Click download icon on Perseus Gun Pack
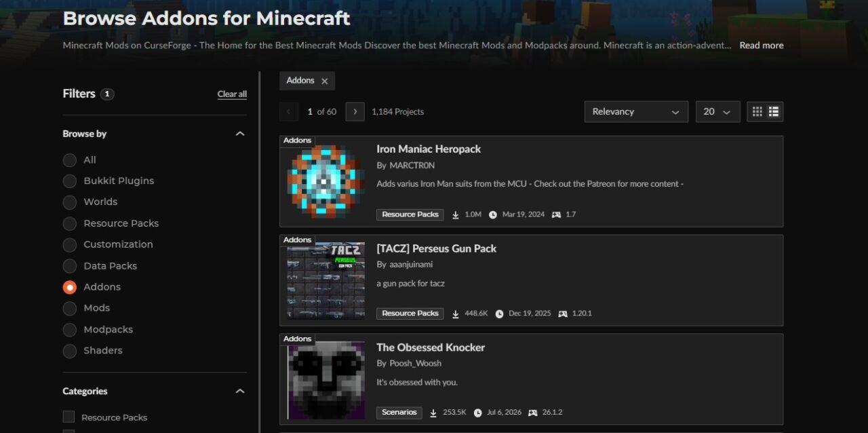 pyautogui.click(x=456, y=314)
